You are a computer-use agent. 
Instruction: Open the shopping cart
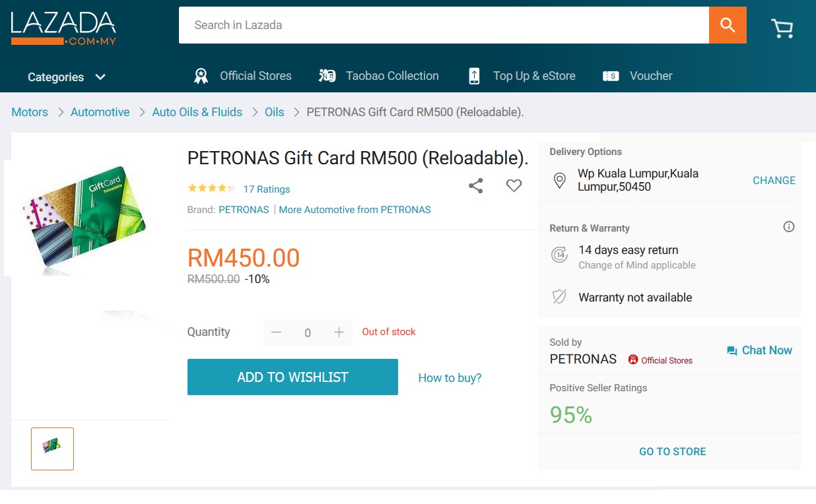click(782, 28)
